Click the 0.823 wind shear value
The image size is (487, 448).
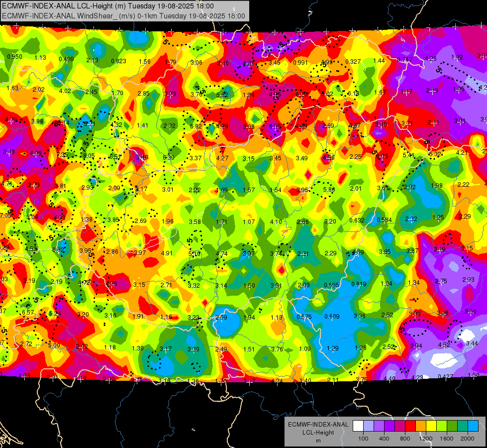(119, 61)
